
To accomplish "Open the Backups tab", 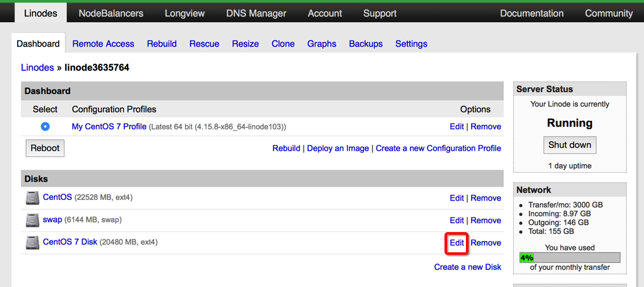I will [x=366, y=44].
